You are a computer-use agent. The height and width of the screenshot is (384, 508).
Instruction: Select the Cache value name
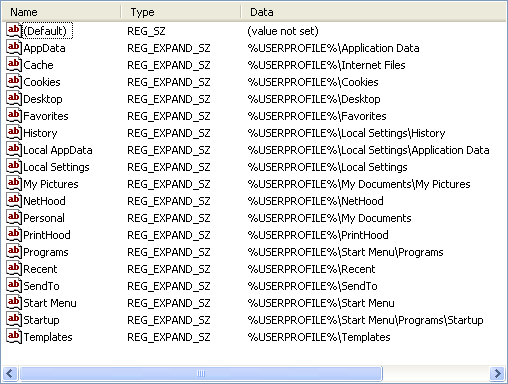coord(38,65)
